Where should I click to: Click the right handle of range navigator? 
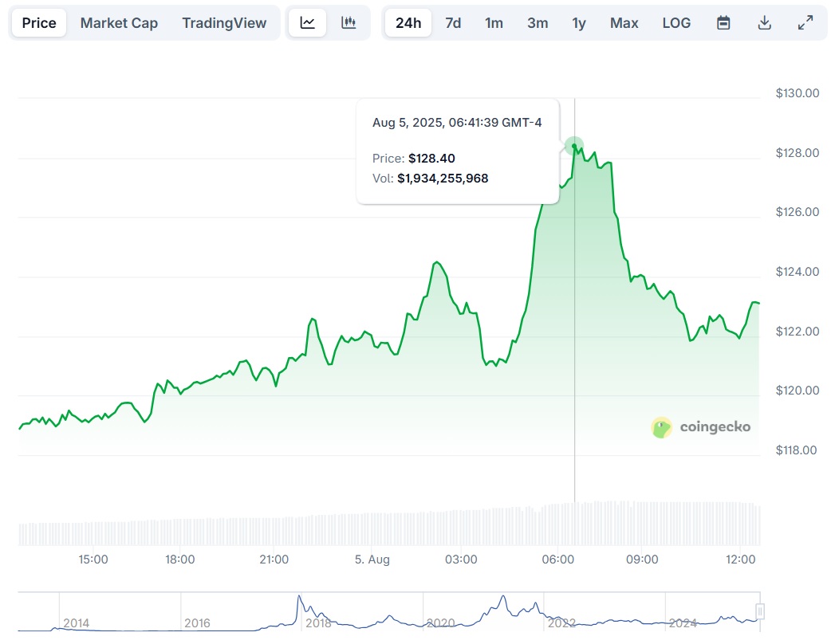(x=760, y=611)
